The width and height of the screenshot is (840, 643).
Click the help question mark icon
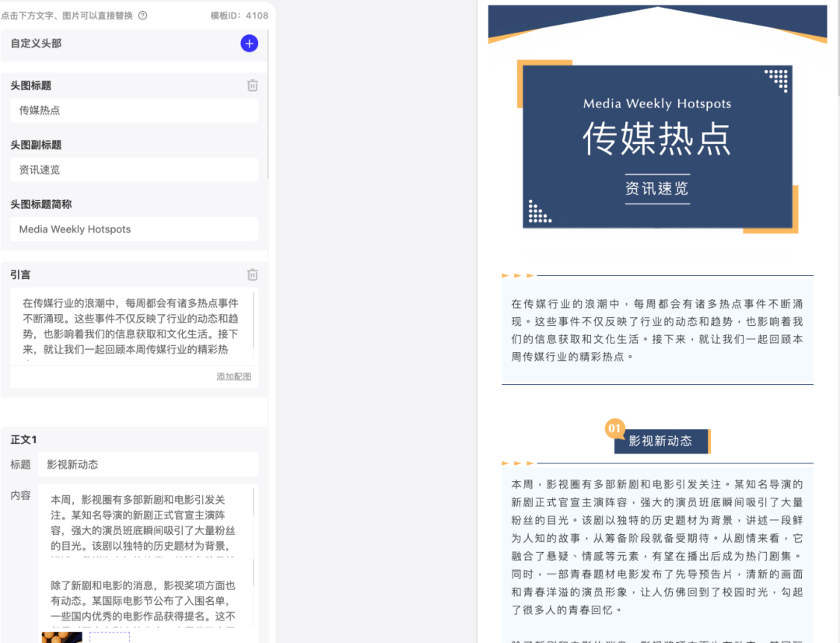coord(144,15)
